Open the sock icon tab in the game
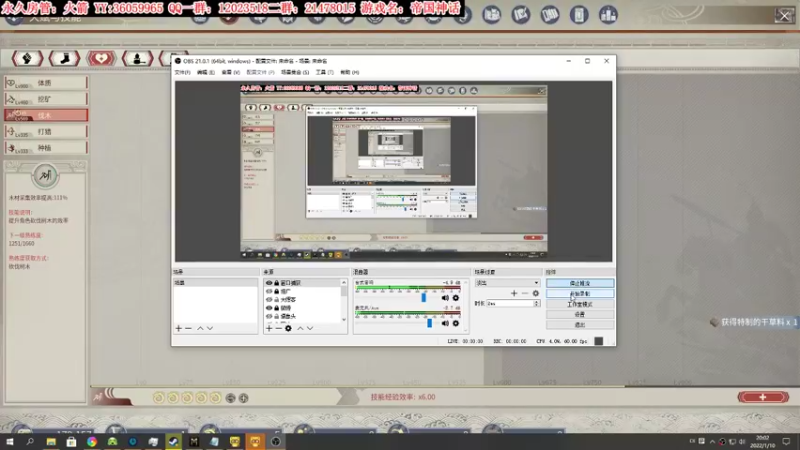800x450 pixels. tap(64, 59)
